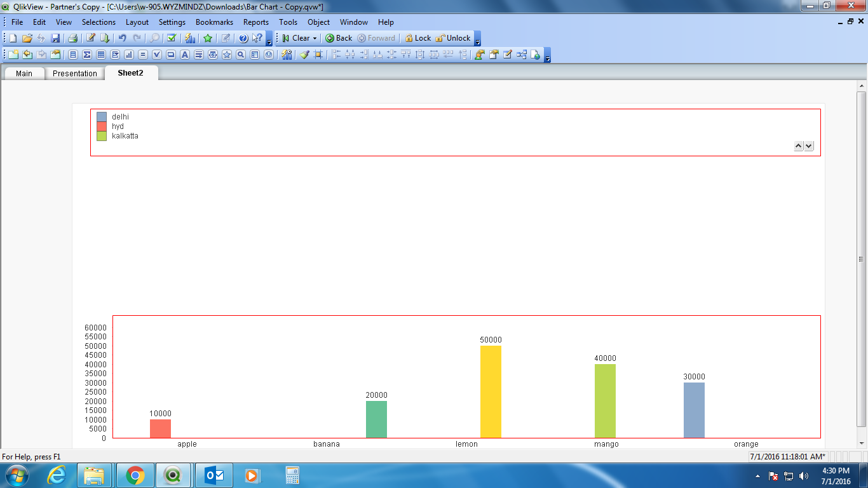This screenshot has height=488, width=868.
Task: Create a Table Box object
Action: 101,55
